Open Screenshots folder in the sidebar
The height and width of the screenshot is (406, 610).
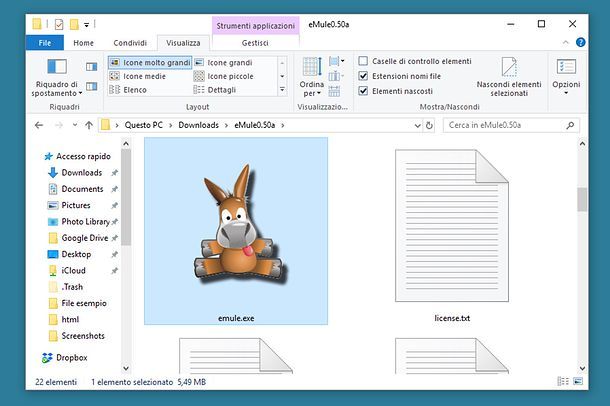coord(77,336)
